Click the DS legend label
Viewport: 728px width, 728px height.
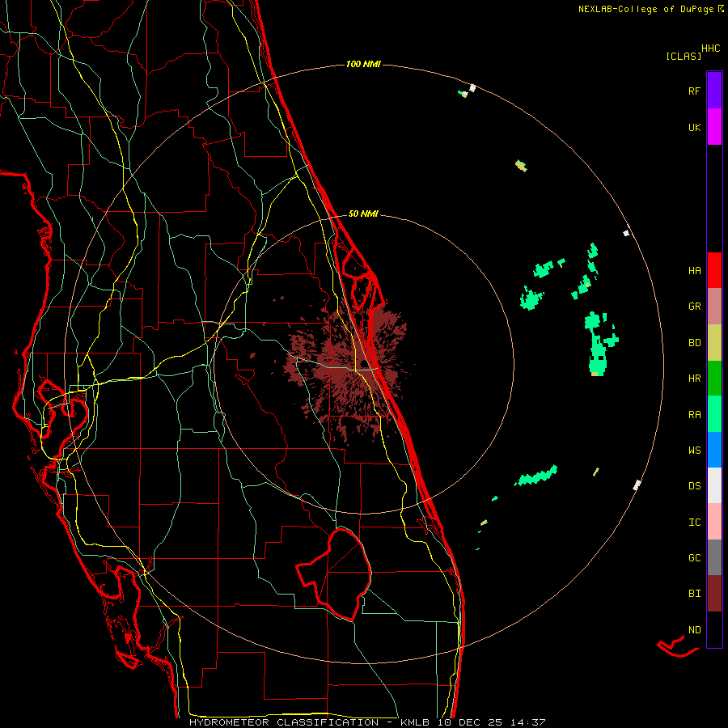695,486
